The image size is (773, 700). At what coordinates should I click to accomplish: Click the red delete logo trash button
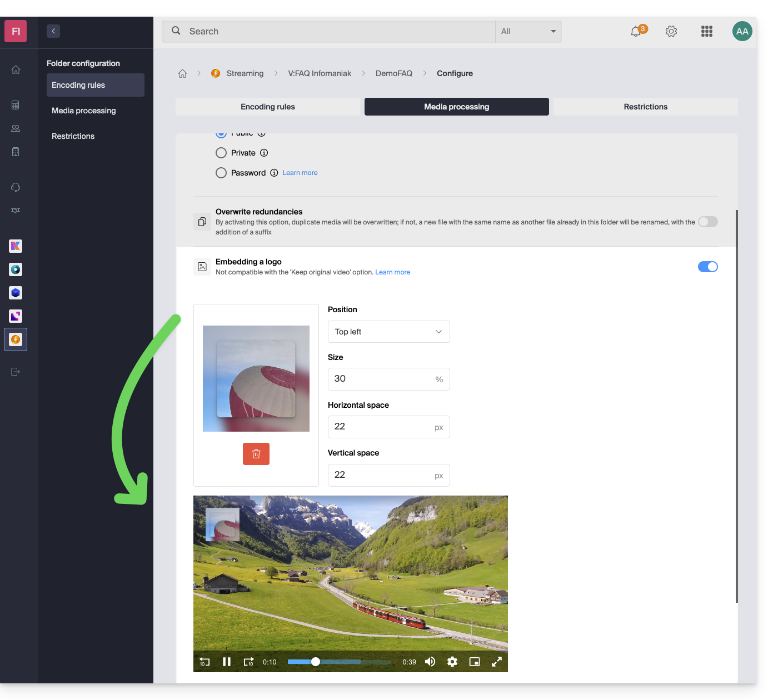(256, 454)
